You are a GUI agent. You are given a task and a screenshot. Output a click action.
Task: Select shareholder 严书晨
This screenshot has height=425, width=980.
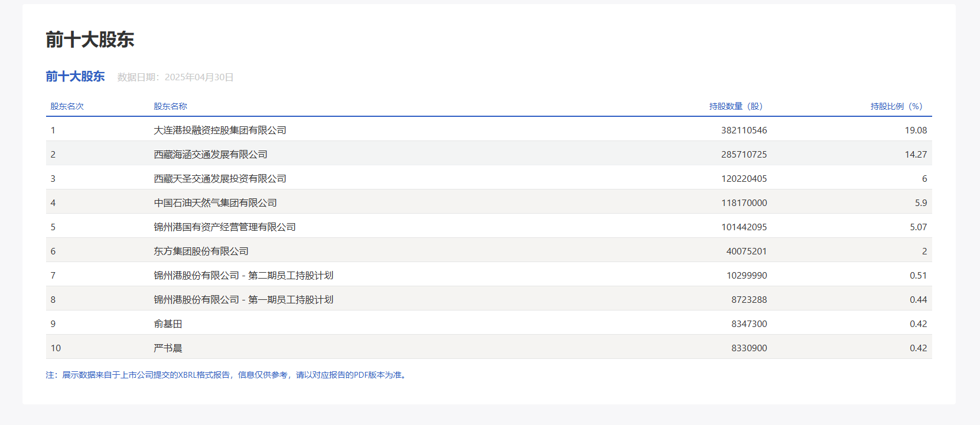[168, 348]
